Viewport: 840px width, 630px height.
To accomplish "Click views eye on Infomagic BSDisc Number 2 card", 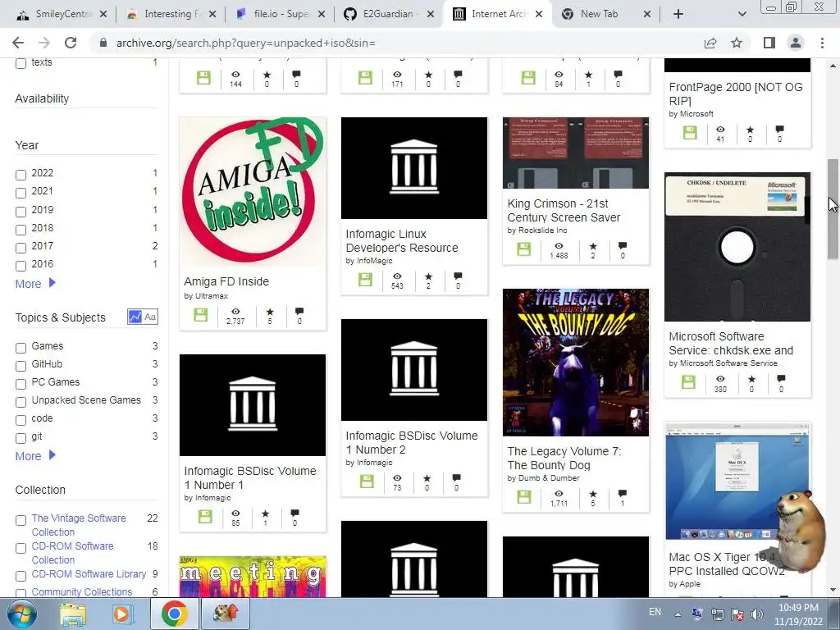I will [397, 478].
